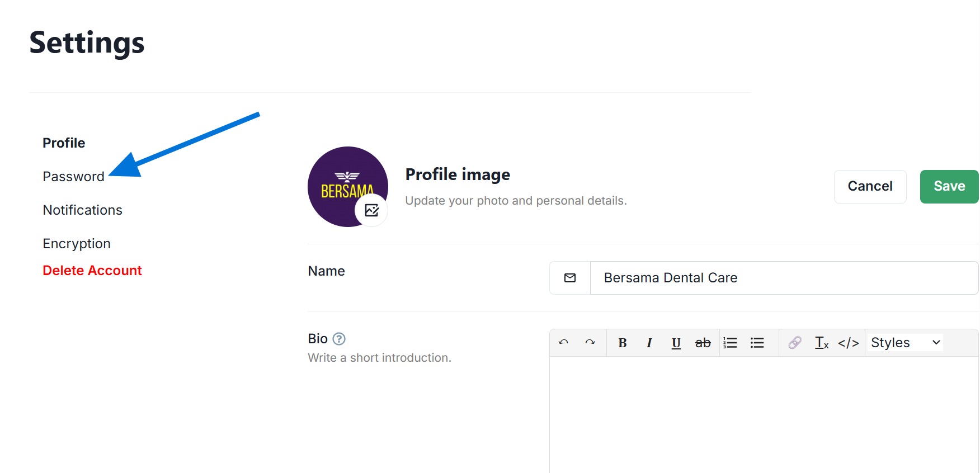Toggle underline formatting in Bio editor

click(x=676, y=343)
